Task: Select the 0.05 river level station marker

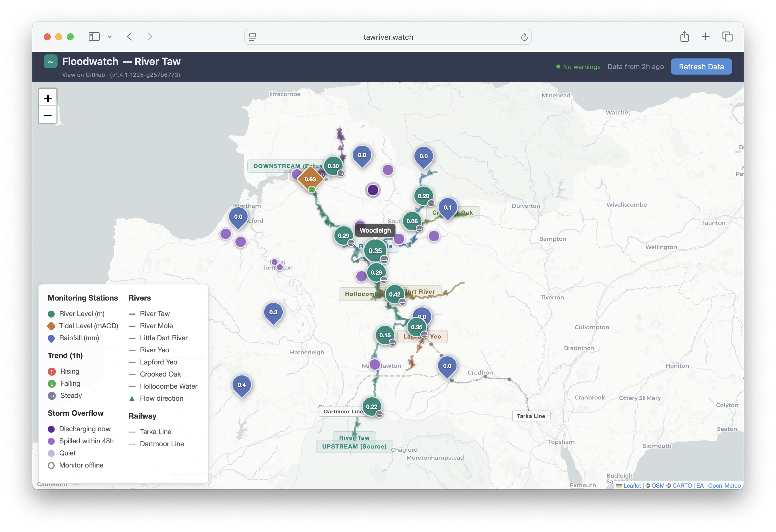Action: (x=412, y=221)
